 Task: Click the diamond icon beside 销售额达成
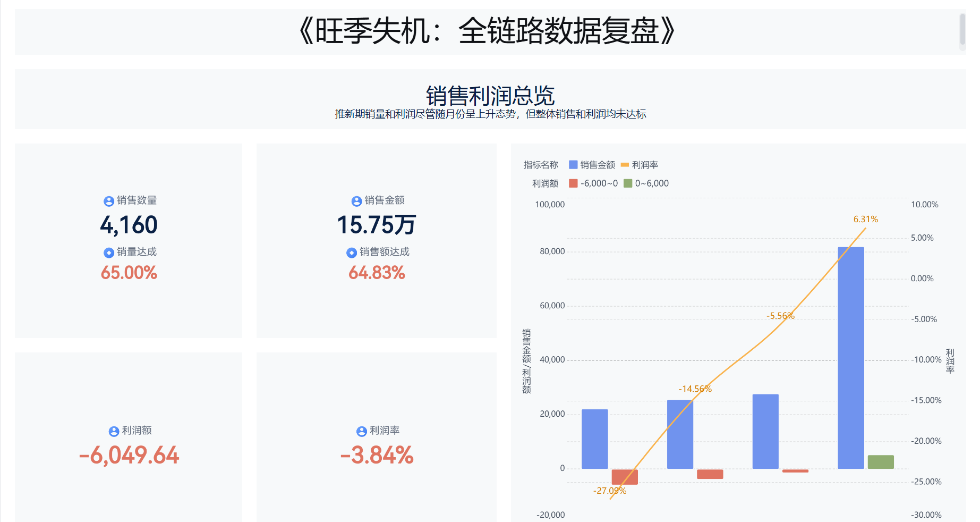click(352, 252)
